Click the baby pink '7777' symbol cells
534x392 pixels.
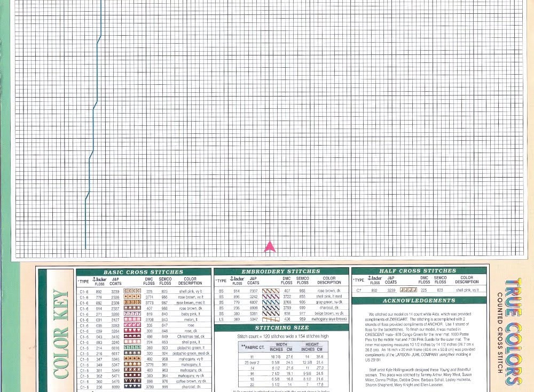click(132, 313)
